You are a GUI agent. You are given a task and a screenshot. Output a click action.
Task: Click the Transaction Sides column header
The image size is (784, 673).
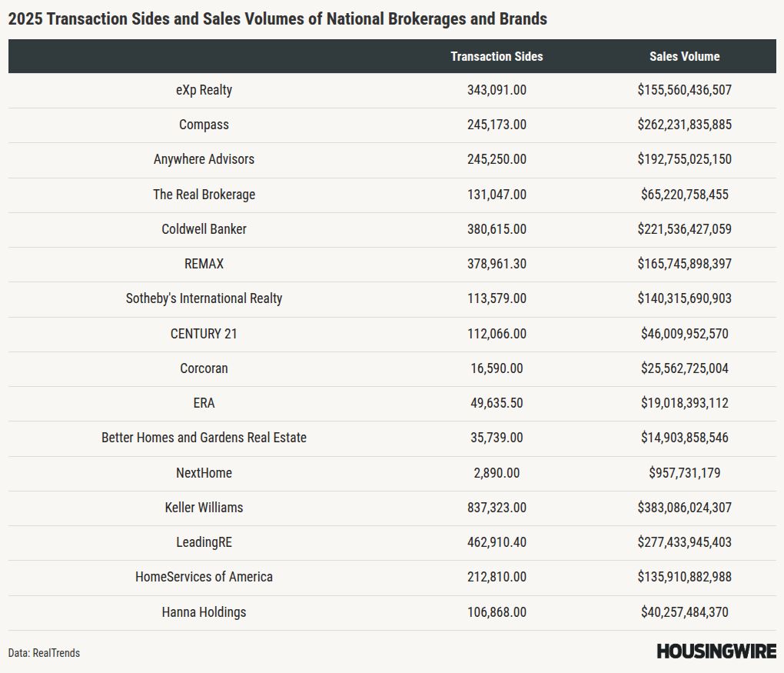(497, 57)
